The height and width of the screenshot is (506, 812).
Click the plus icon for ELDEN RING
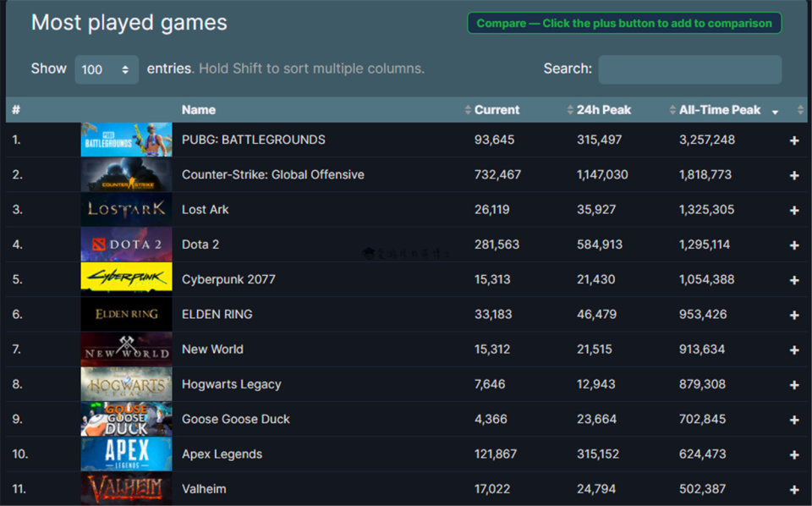[794, 315]
